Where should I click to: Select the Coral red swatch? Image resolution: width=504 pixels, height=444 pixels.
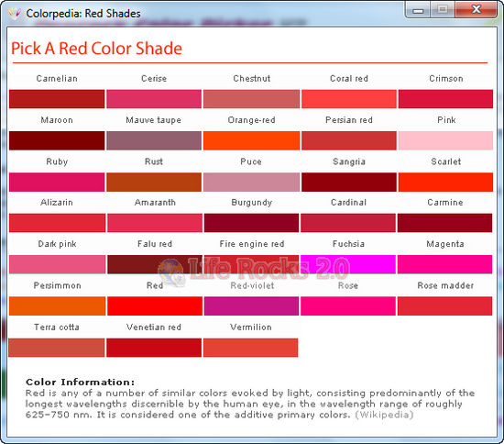349,99
